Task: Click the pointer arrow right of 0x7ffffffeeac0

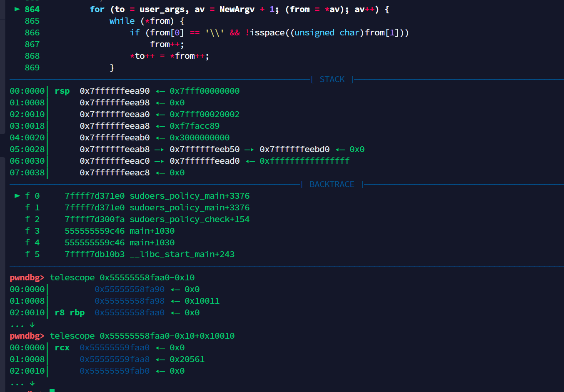Action: [159, 161]
